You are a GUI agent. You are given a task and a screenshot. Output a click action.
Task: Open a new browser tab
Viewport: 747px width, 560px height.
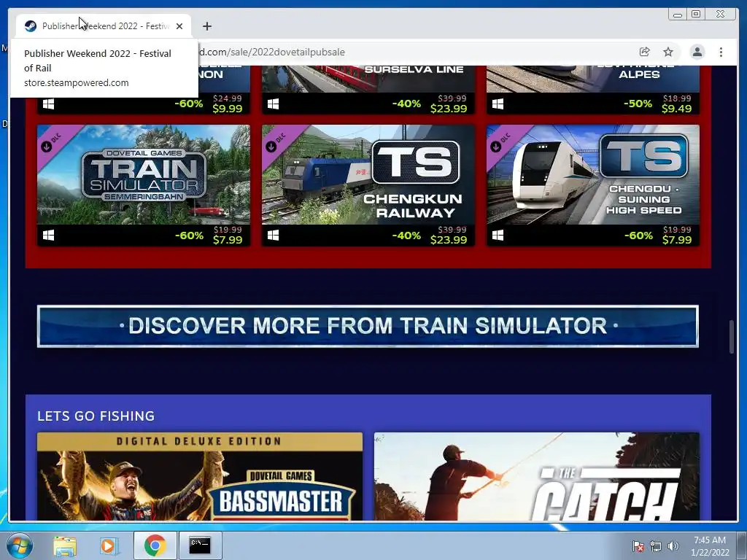coord(206,26)
